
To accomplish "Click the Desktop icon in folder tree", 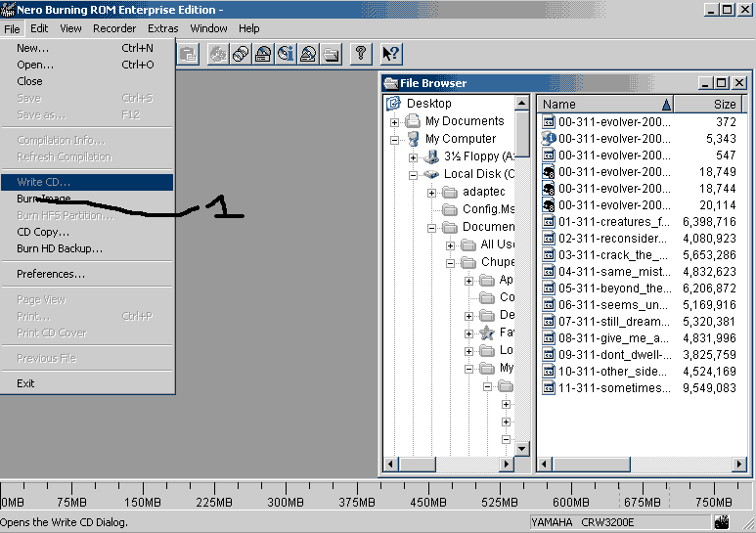I will coord(394,103).
